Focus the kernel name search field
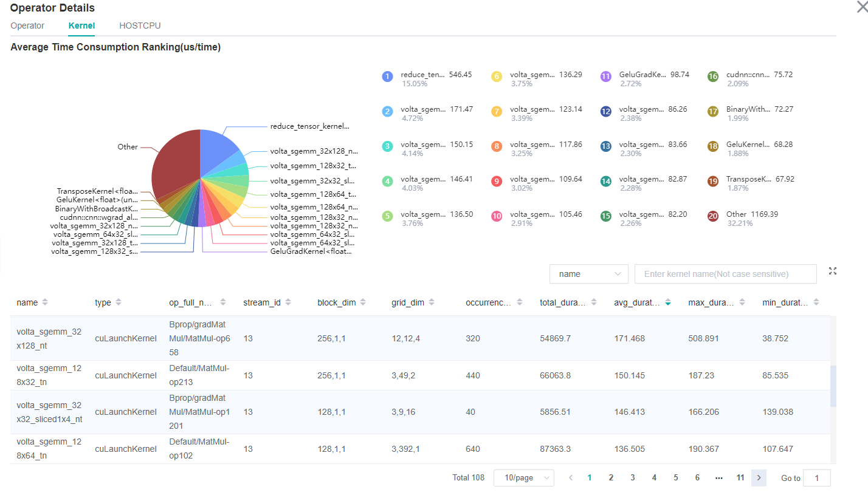Image resolution: width=868 pixels, height=498 pixels. pos(725,274)
